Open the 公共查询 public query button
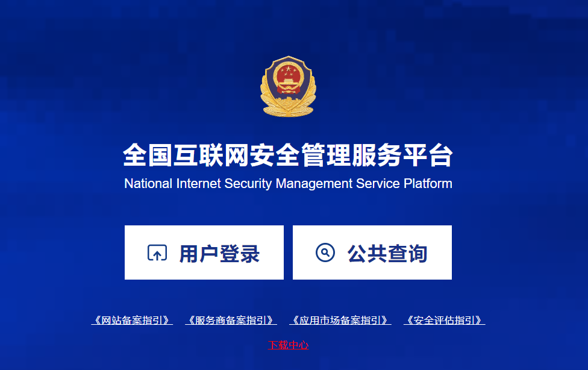This screenshot has height=370, width=588. tap(372, 252)
